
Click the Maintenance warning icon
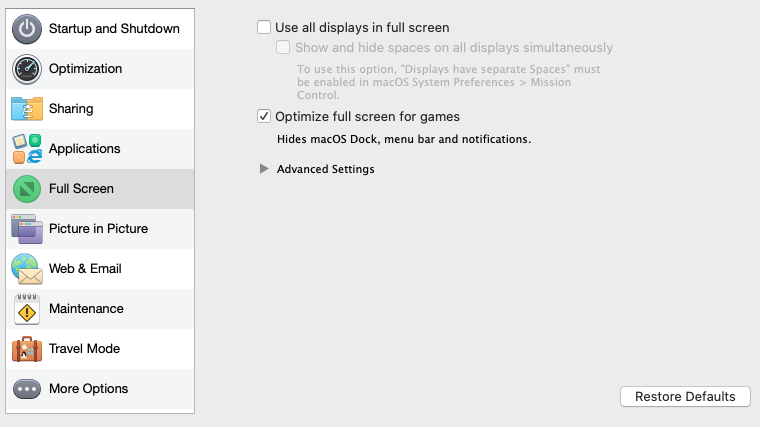tap(27, 309)
